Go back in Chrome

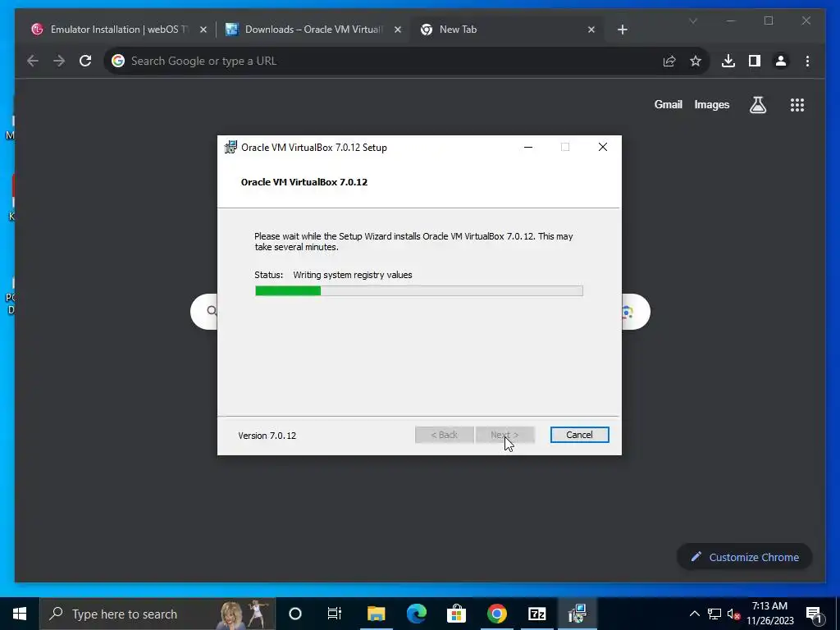(x=33, y=61)
